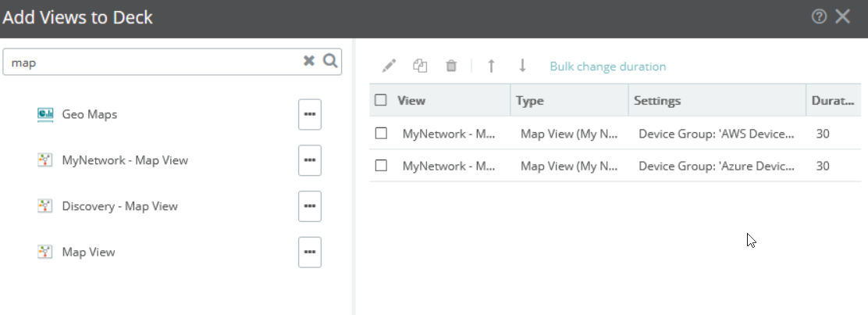Move view down with down arrow
This screenshot has height=315, width=868.
click(522, 66)
